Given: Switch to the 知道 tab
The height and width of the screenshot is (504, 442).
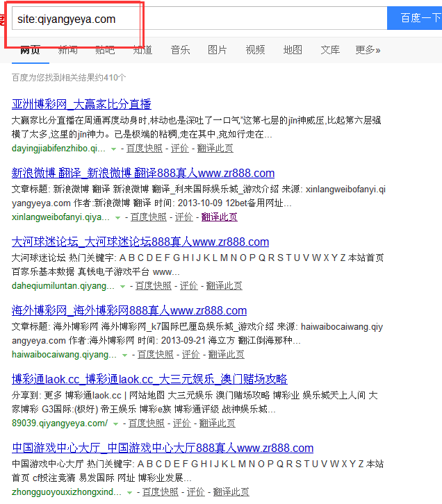Looking at the screenshot, I should pyautogui.click(x=143, y=50).
